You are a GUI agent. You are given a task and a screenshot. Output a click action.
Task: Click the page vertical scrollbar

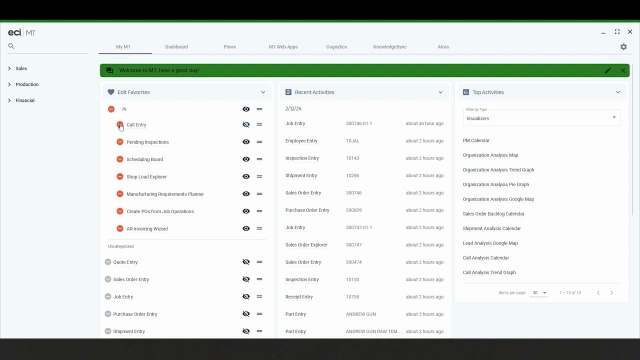[632, 141]
